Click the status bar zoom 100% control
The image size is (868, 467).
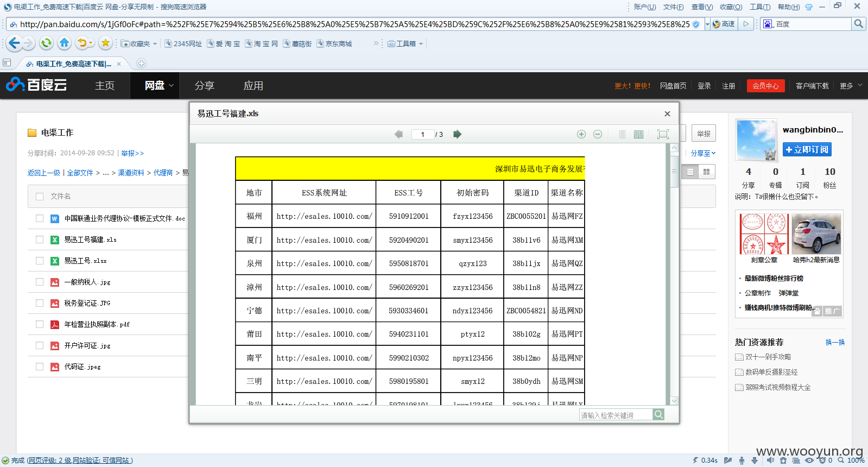851,460
